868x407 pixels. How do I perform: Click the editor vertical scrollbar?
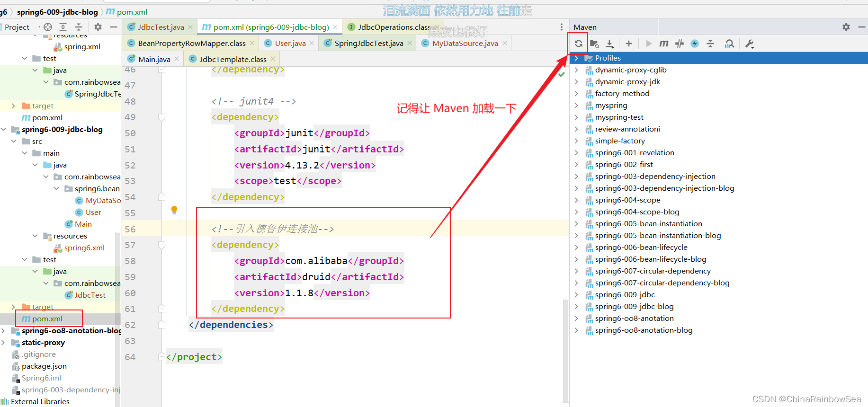coord(565,350)
